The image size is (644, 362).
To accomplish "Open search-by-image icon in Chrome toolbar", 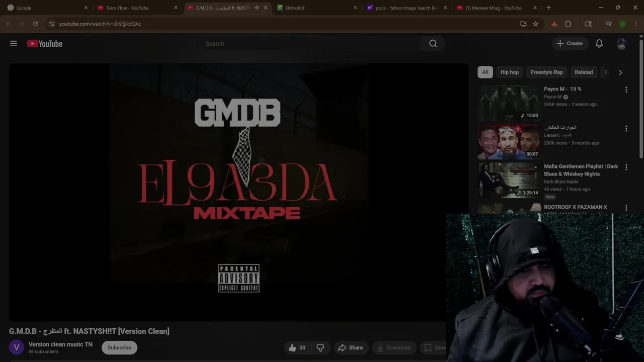I will [x=588, y=24].
